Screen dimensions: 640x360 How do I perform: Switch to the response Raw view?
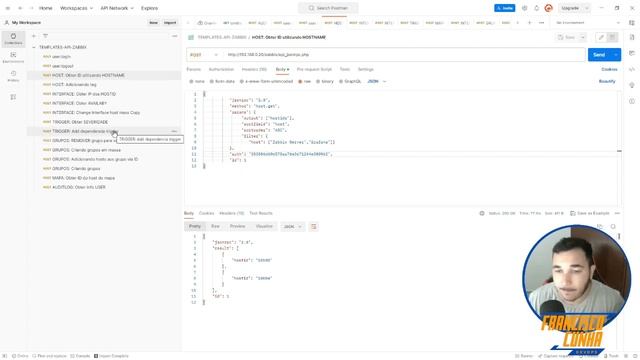215,226
